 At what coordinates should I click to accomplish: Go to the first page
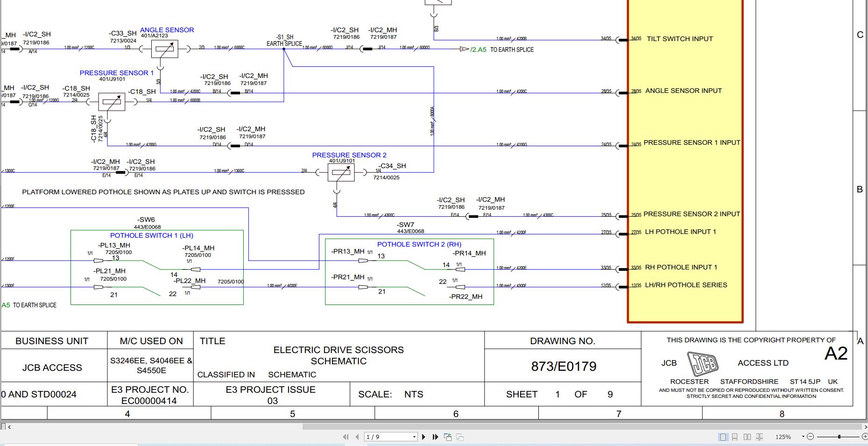pos(346,437)
